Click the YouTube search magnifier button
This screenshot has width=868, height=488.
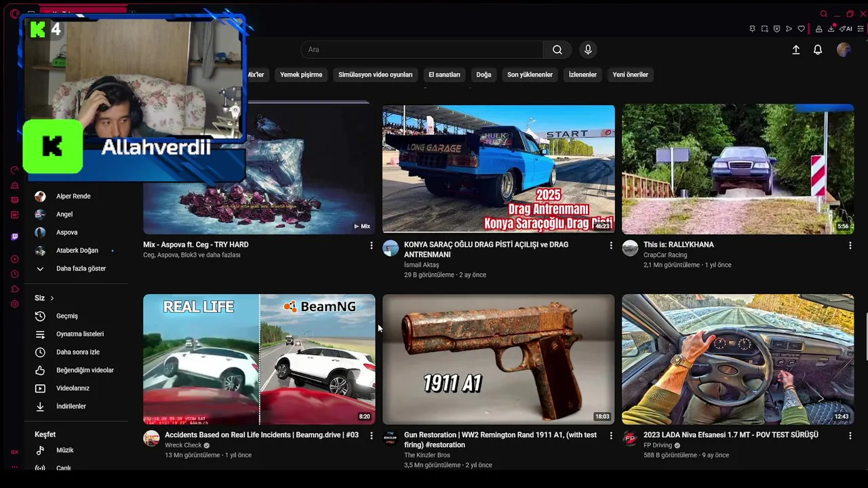pyautogui.click(x=557, y=49)
